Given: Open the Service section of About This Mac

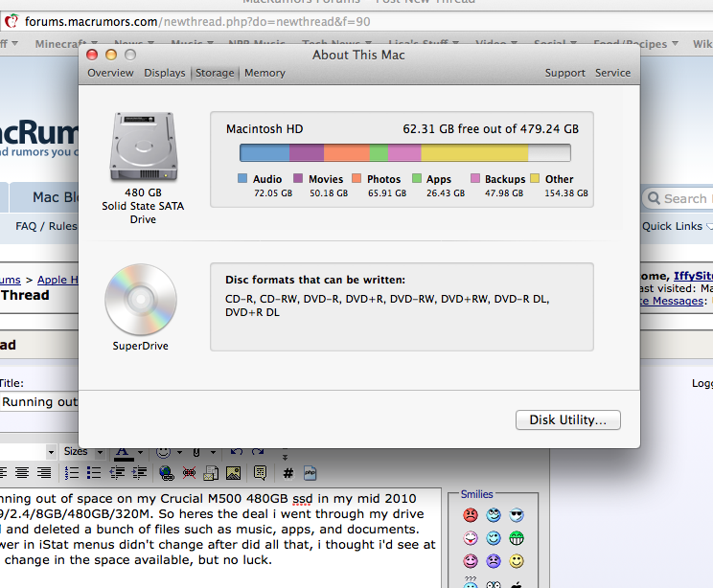Looking at the screenshot, I should 613,73.
